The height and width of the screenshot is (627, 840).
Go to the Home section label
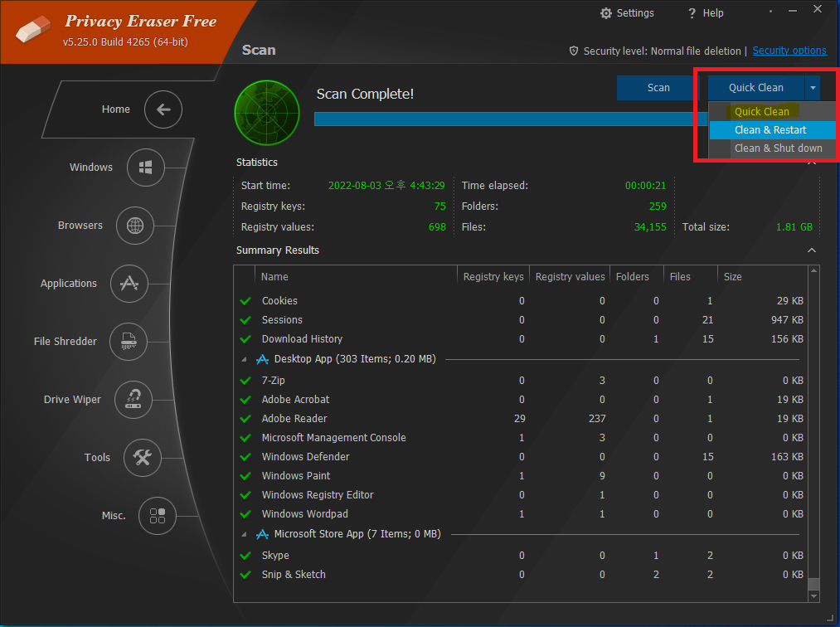(x=116, y=109)
